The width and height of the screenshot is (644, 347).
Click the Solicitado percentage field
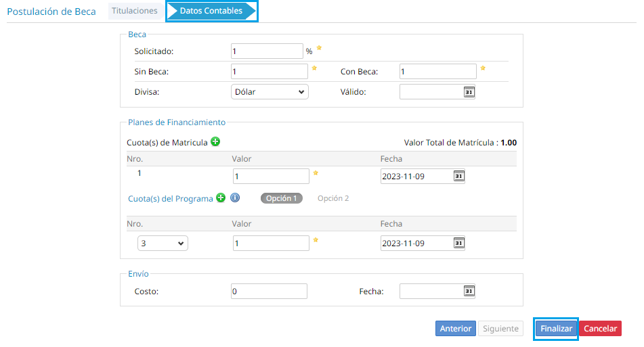(x=267, y=51)
